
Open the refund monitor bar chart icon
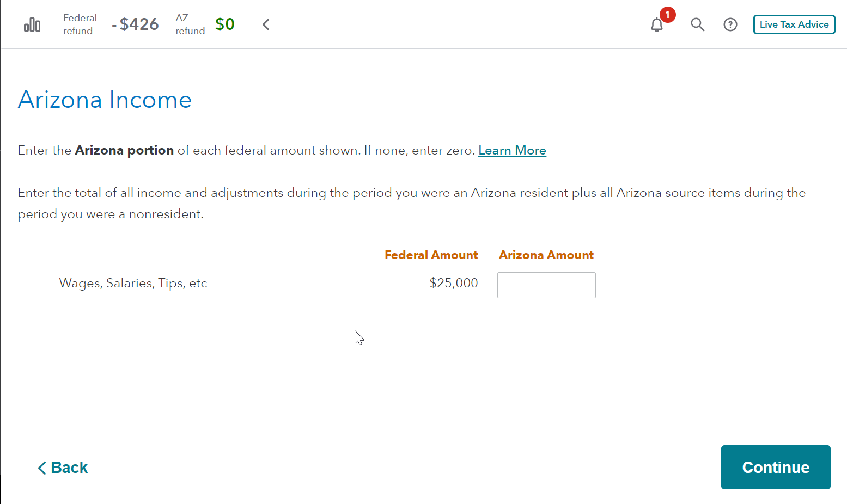click(x=32, y=24)
